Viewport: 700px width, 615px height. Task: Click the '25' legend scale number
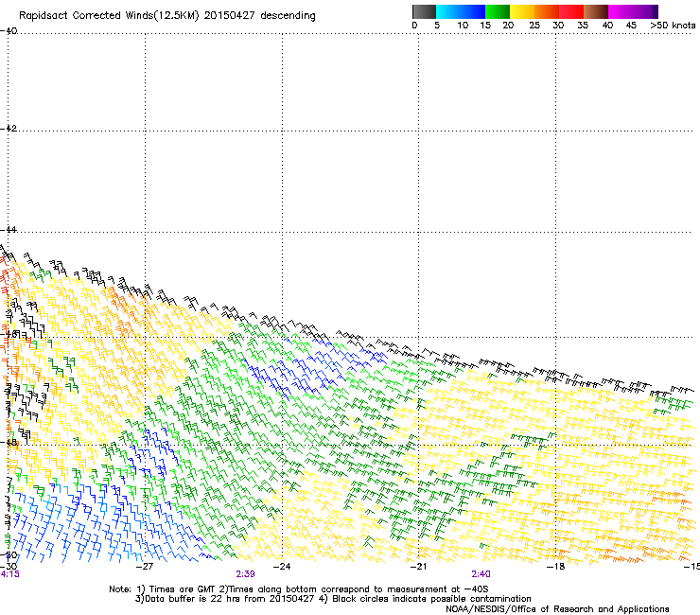point(534,26)
